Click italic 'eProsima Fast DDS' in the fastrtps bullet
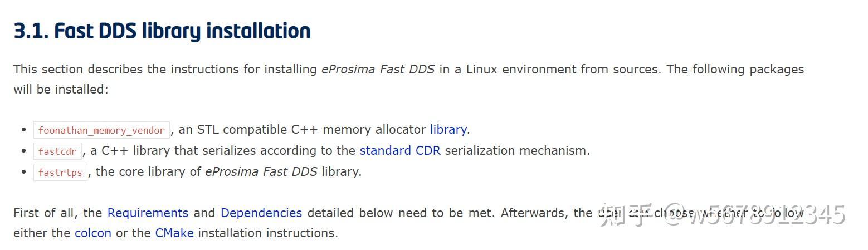Image resolution: width=868 pixels, height=250 pixels. (261, 171)
